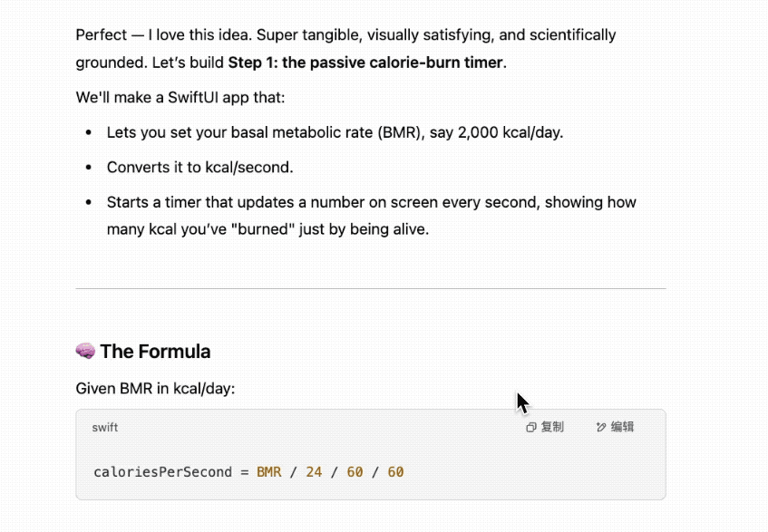Click the bold Step 1 passive calorie-burn timer text
This screenshot has width=768, height=532.
[365, 63]
